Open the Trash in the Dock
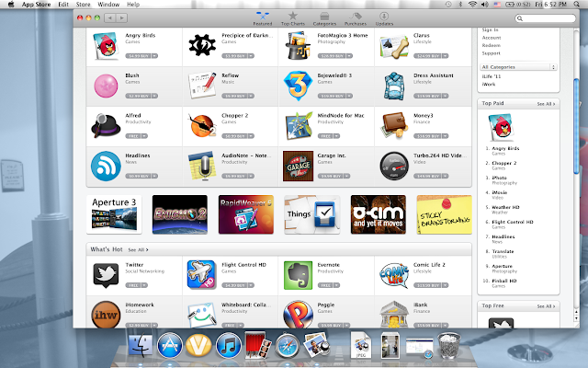The height and width of the screenshot is (368, 588). 449,346
